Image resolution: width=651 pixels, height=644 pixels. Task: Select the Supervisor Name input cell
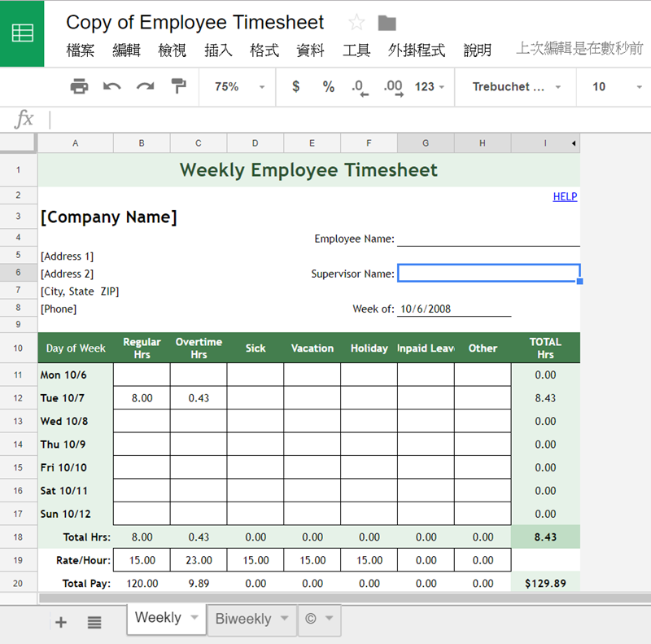pos(489,273)
